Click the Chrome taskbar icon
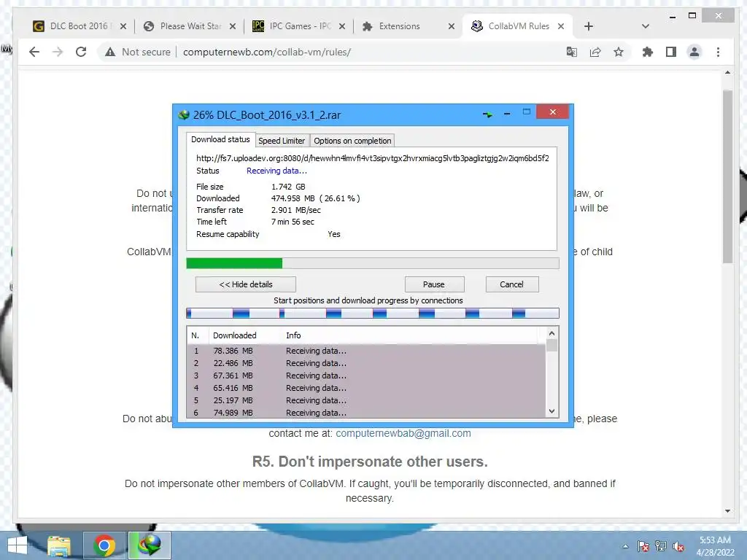Viewport: 747px width, 560px height. 104,545
